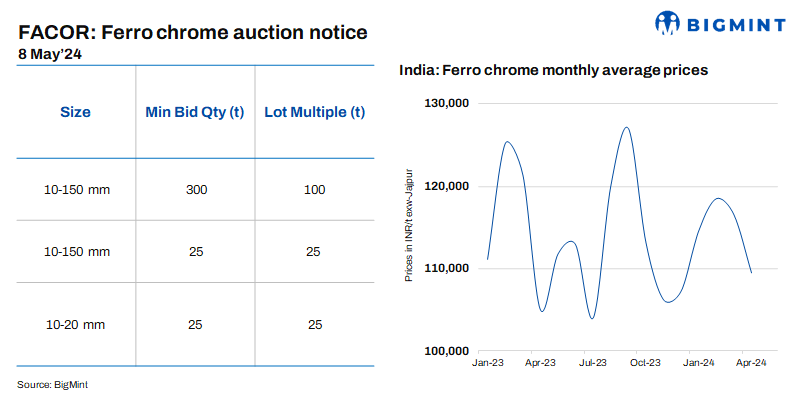804x401 pixels.
Task: Select the Lot Multiple (t) header
Action: pos(313,112)
